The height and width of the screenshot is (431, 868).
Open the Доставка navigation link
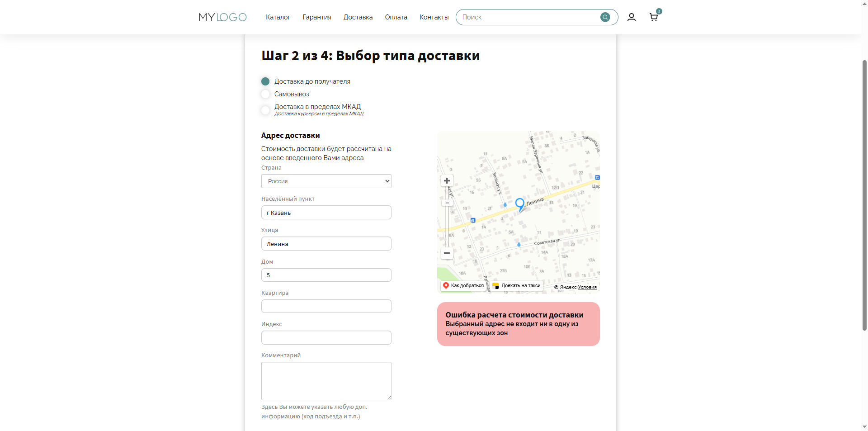coord(358,17)
